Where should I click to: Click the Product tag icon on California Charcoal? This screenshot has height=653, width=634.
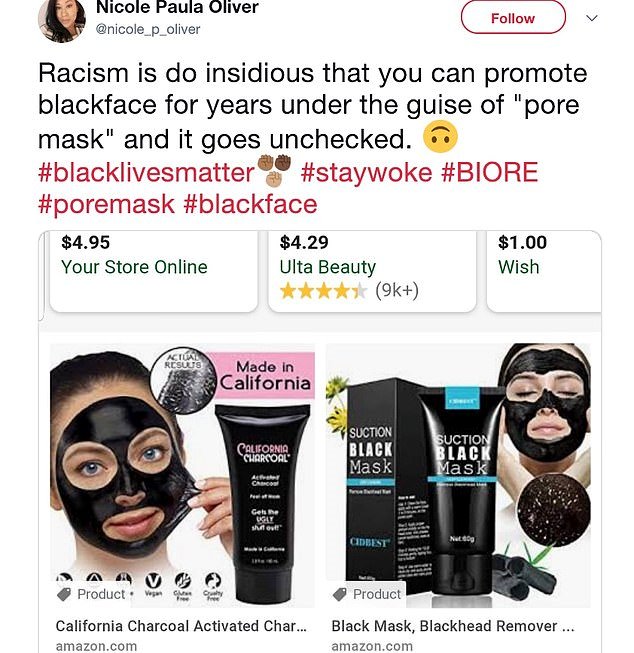pos(64,594)
